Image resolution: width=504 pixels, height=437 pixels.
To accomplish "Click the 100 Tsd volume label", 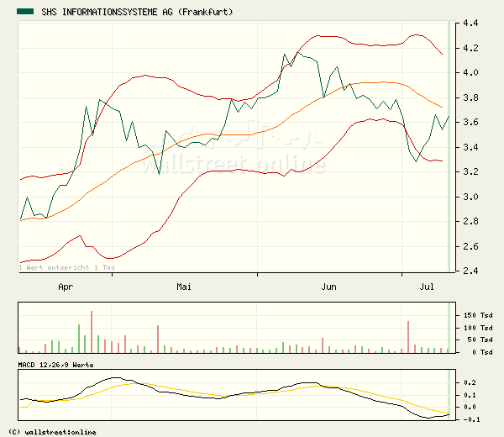I will click(478, 328).
